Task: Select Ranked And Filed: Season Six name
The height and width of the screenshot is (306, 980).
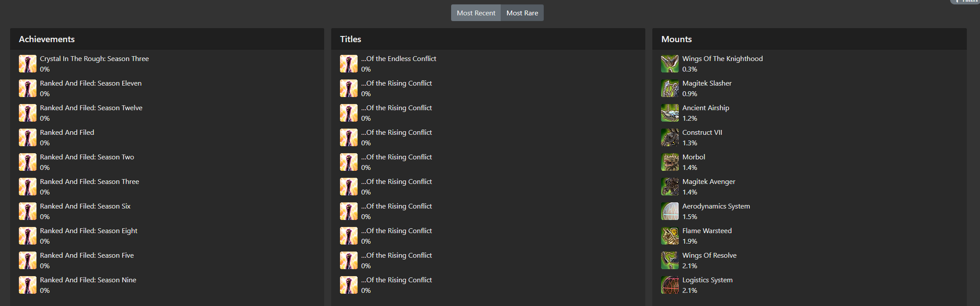Action: click(x=85, y=206)
